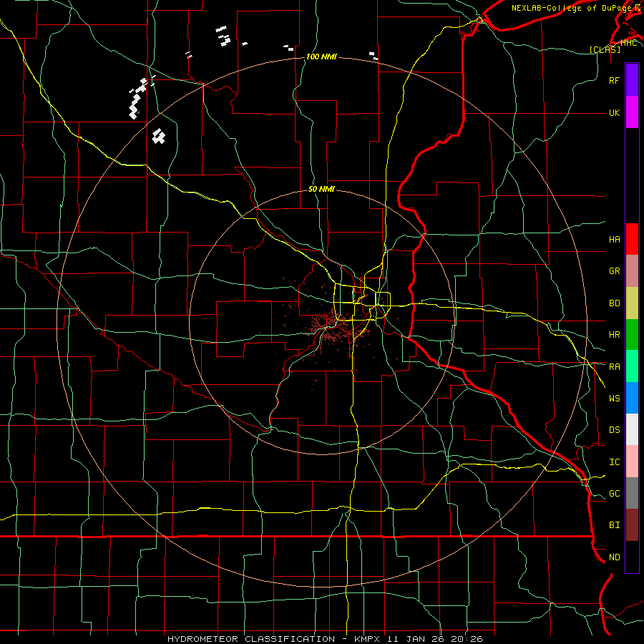Click the white DS legend color swatch
Viewport: 644px width, 644px height.
coord(632,429)
